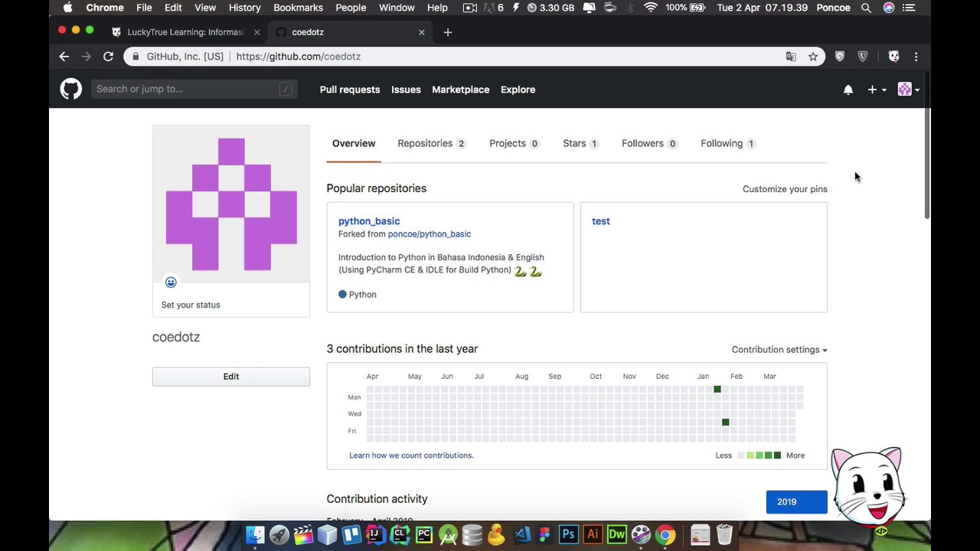This screenshot has height=551, width=980.
Task: Open Explore in the header
Action: 518,90
